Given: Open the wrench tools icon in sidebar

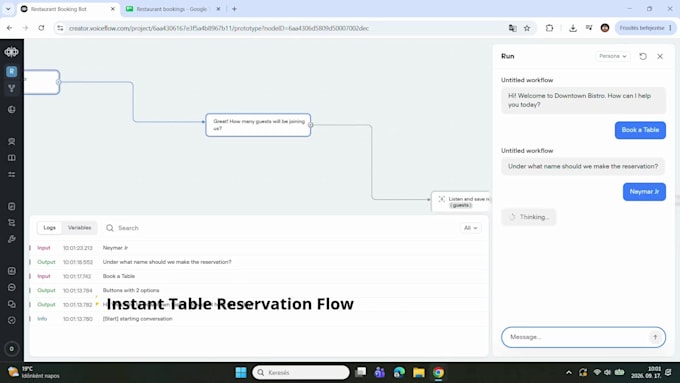Looking at the screenshot, I should click(x=12, y=239).
